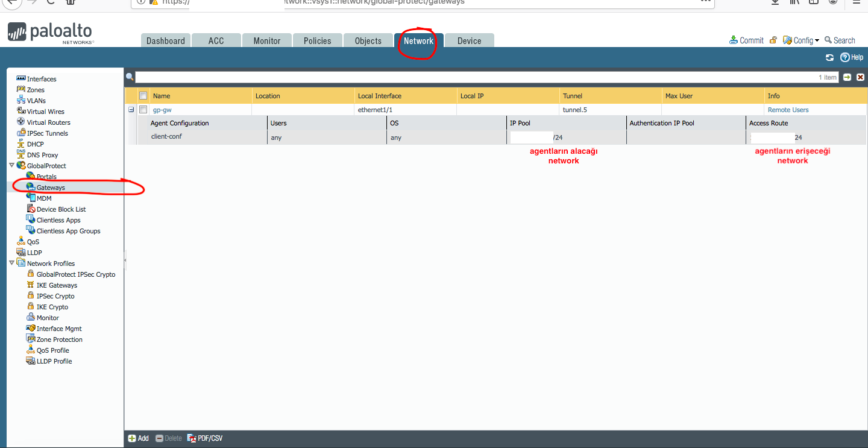Image resolution: width=868 pixels, height=448 pixels.
Task: Collapse the GlobalProtect tree node
Action: pos(11,166)
